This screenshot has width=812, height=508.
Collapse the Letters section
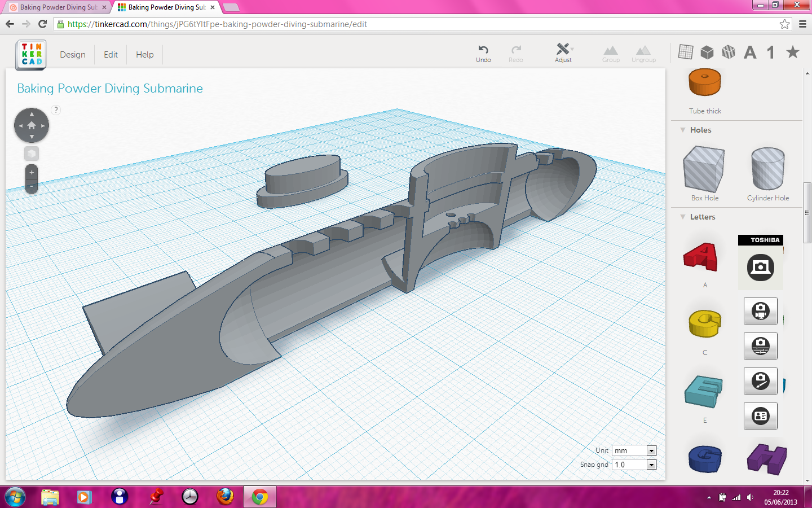[683, 217]
